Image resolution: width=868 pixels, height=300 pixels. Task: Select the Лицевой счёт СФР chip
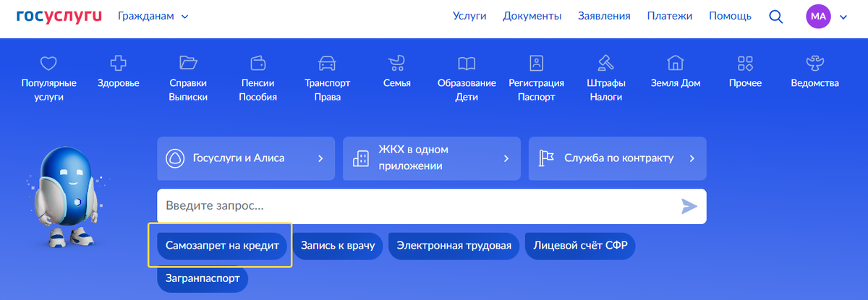coord(580,246)
